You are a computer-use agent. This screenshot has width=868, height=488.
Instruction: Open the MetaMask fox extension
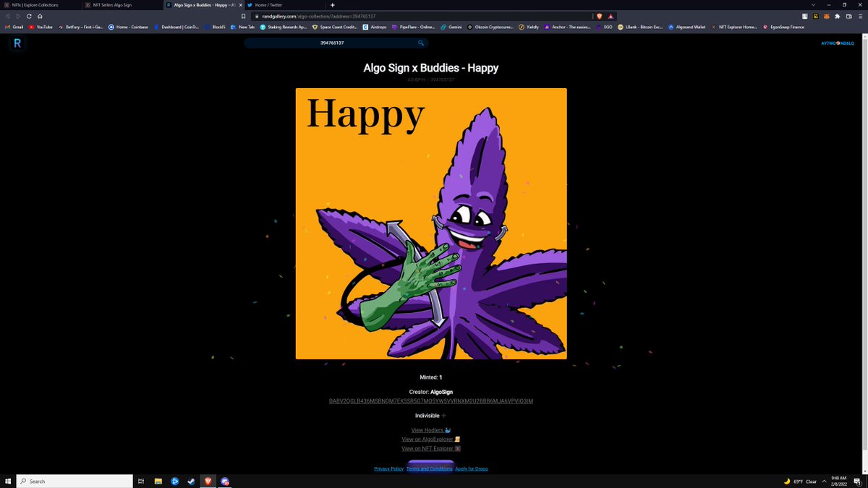pos(825,16)
